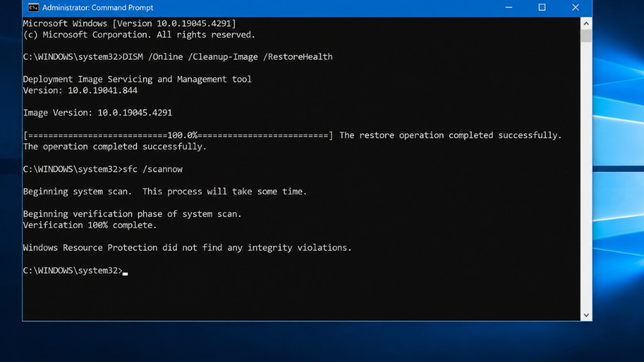Image resolution: width=644 pixels, height=362 pixels.
Task: Click 'Deployment Image Servicing and Management tool' text
Action: click(x=137, y=79)
